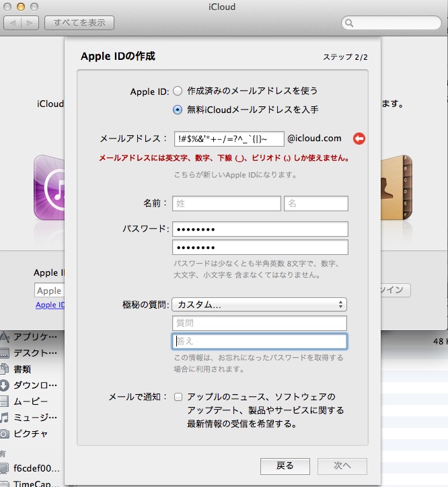Click the すべてを表示 Show All button
Screen dimensions: 448x487
(79, 23)
